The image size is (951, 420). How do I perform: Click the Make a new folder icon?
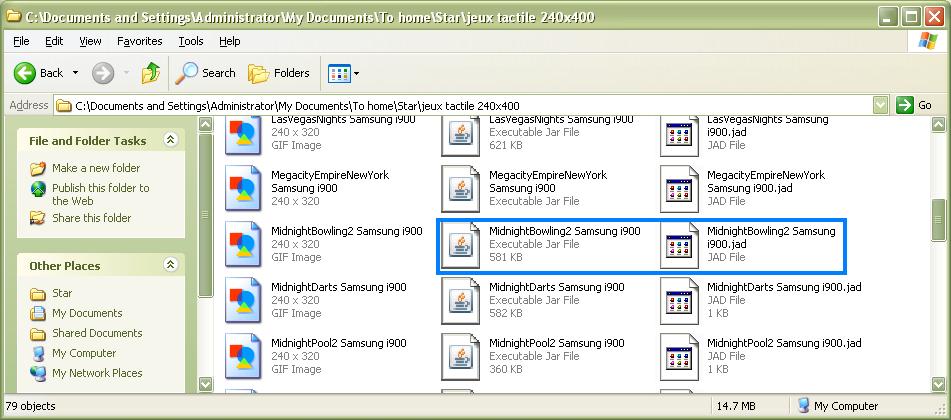[x=38, y=168]
